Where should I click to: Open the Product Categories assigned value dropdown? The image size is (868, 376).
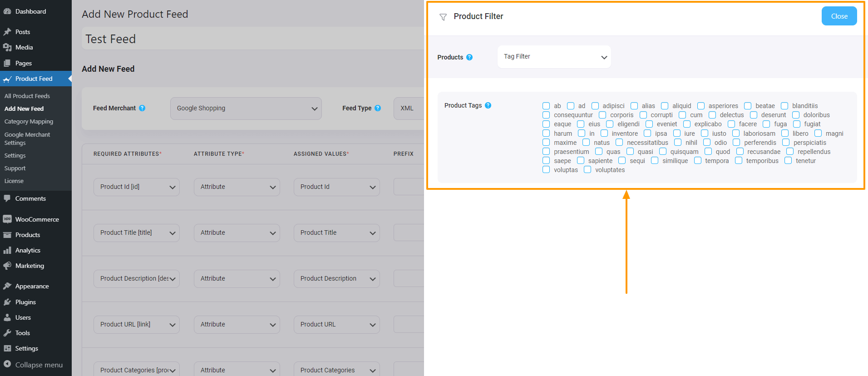pos(336,369)
